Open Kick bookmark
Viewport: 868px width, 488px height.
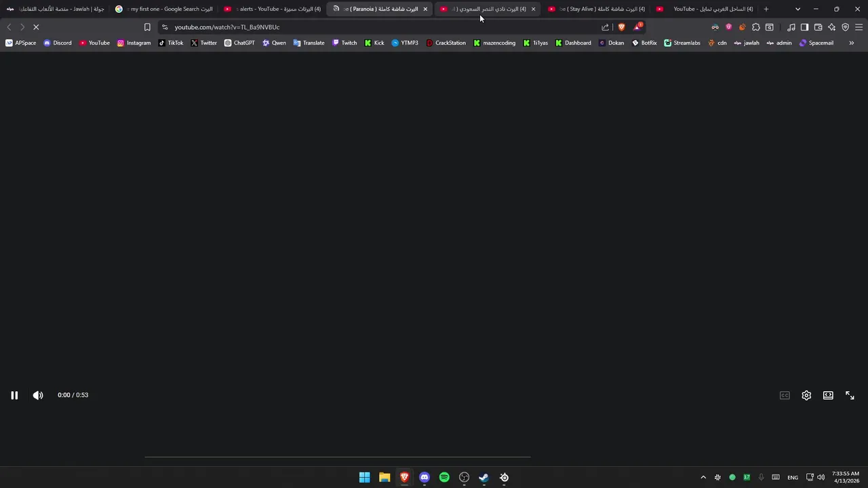pyautogui.click(x=374, y=43)
